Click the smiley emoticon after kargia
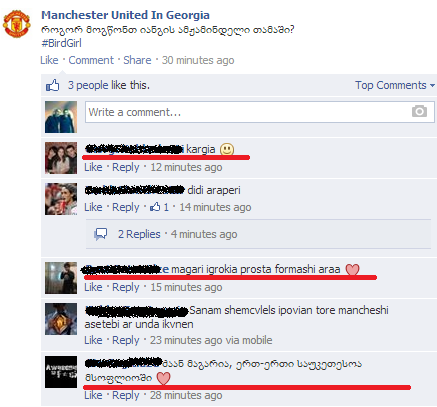The image size is (437, 407). 227,149
